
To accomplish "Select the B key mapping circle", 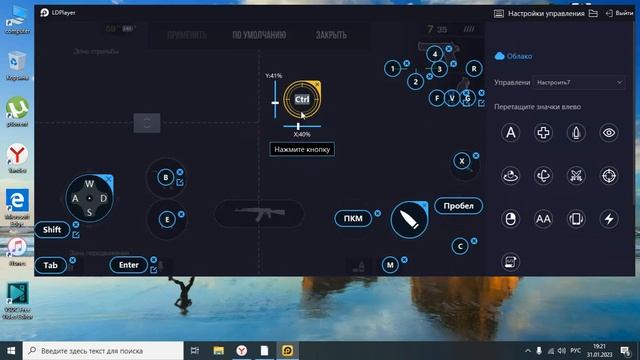I will point(165,178).
